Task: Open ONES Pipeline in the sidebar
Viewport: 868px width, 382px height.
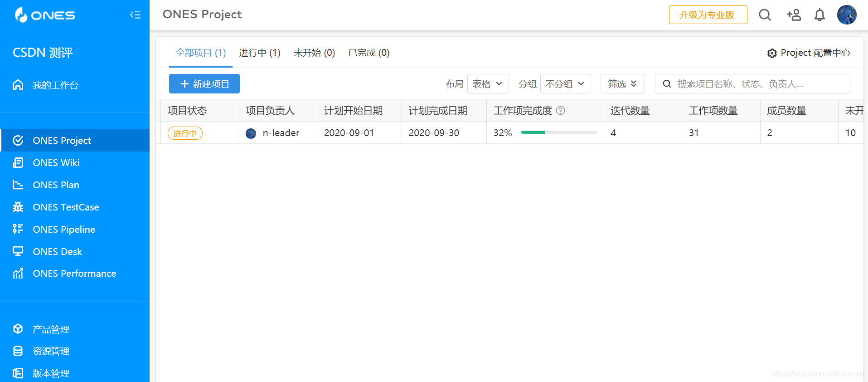Action: point(75,229)
